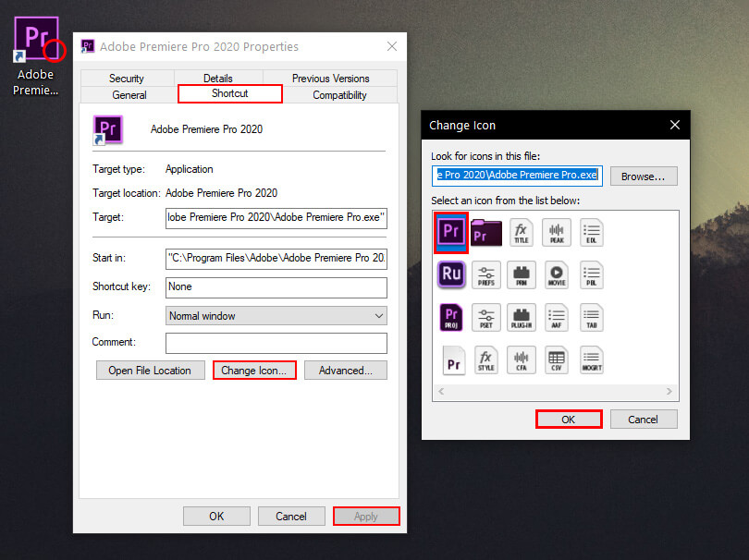Pick the PRM plugin brick icon
The height and width of the screenshot is (560, 749).
[x=522, y=274]
